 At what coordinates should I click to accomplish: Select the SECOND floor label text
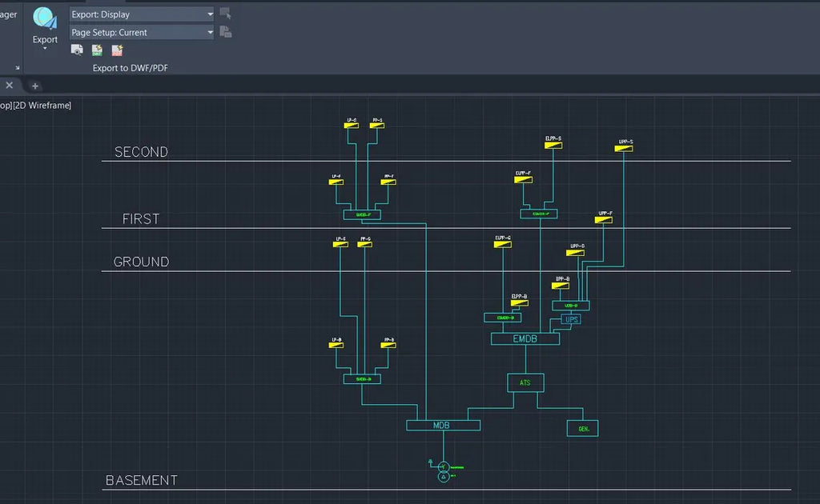click(141, 152)
